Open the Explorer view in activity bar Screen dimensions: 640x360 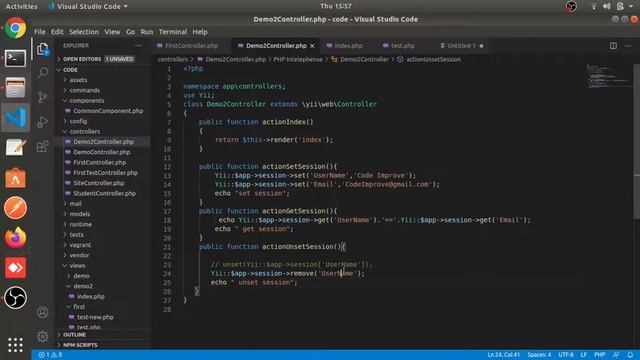click(x=42, y=49)
